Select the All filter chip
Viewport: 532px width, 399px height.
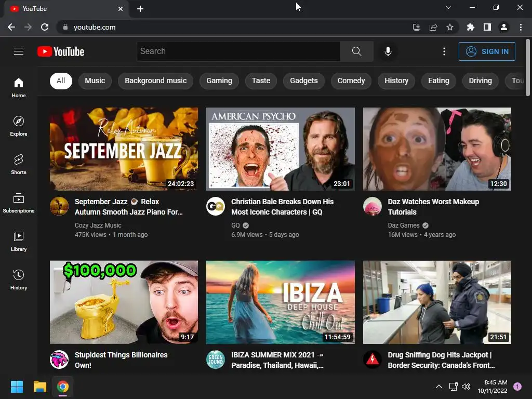coord(61,81)
